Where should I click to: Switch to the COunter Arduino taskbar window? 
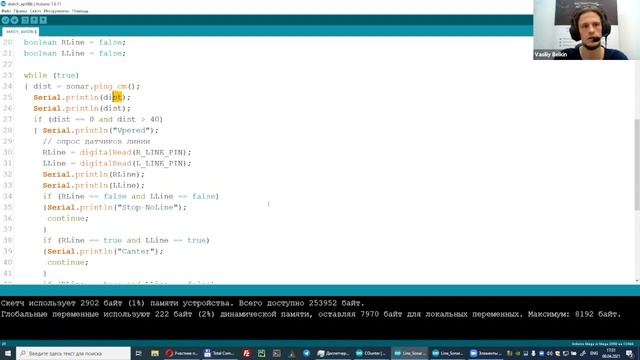[371, 353]
